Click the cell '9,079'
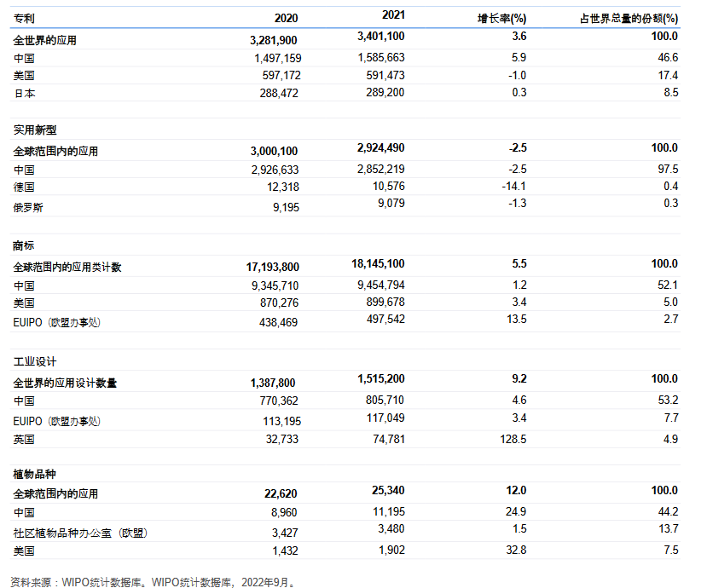This screenshot has width=707, height=588. coord(391,203)
